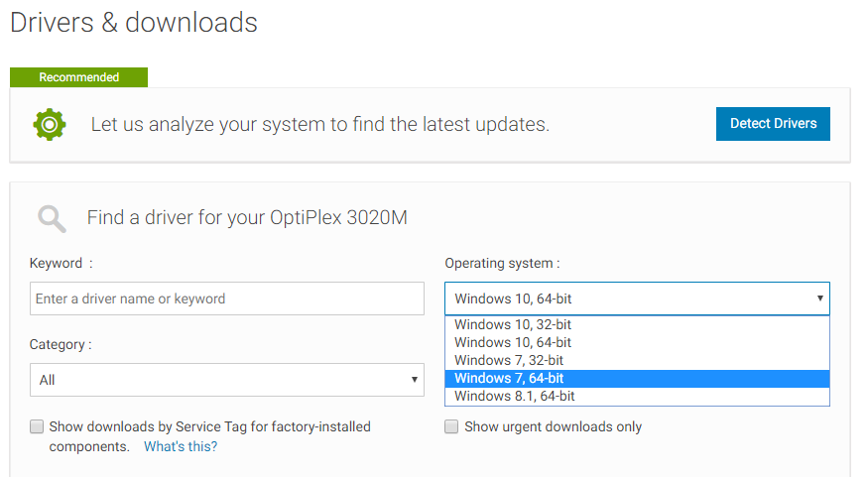Click the Detect Drivers button
The image size is (868, 477).
pyautogui.click(x=773, y=124)
